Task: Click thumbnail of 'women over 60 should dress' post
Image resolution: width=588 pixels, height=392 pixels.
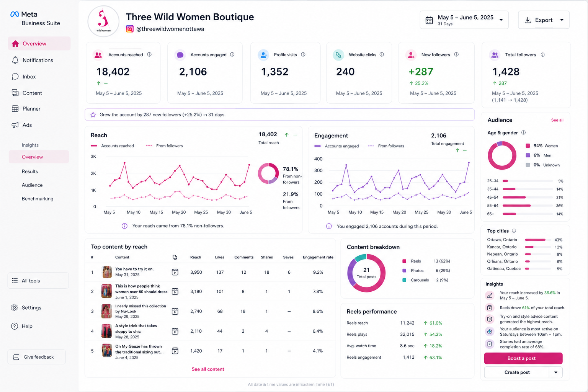Action: [x=106, y=291]
